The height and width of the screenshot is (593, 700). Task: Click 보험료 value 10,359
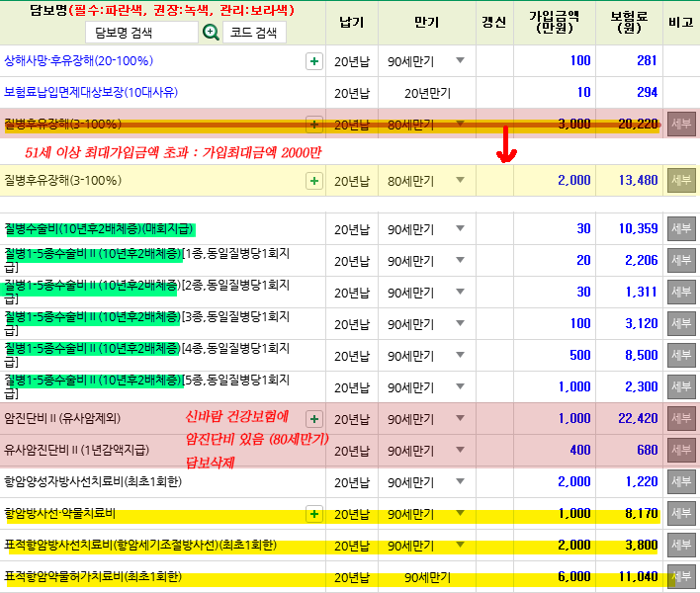(638, 229)
